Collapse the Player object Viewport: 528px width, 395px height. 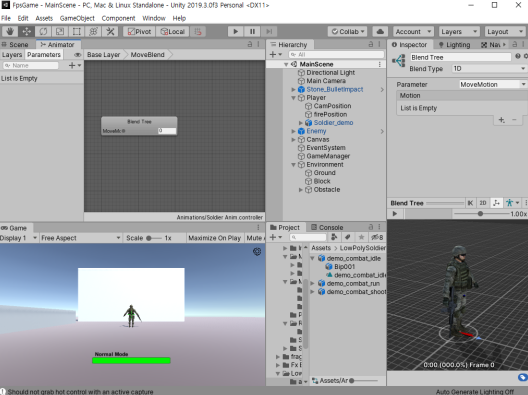(293, 98)
